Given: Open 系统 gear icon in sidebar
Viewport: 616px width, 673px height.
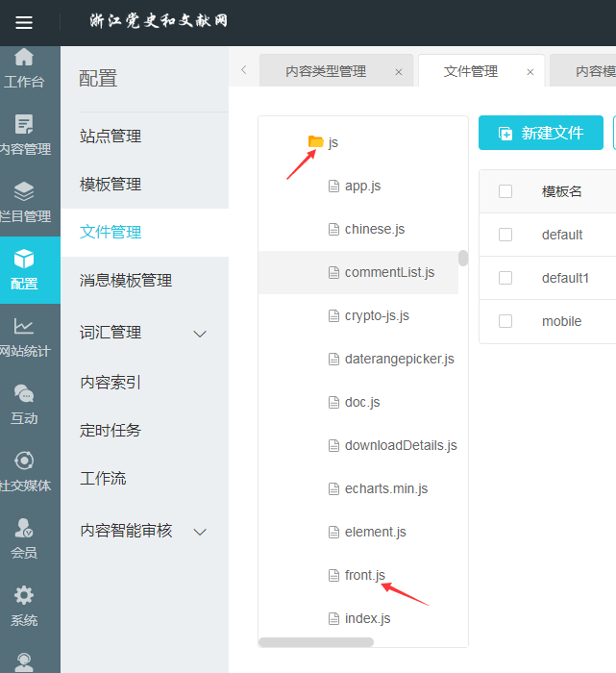Looking at the screenshot, I should [x=24, y=595].
